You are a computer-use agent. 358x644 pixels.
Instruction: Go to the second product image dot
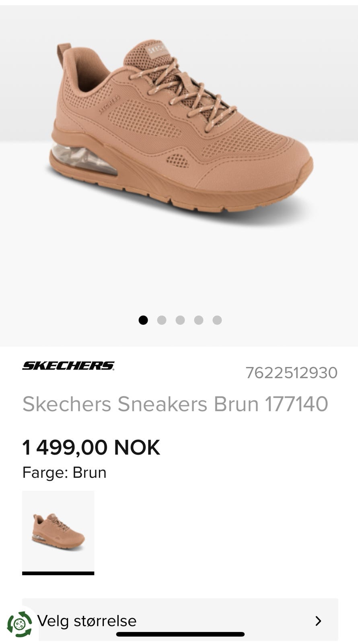point(162,320)
